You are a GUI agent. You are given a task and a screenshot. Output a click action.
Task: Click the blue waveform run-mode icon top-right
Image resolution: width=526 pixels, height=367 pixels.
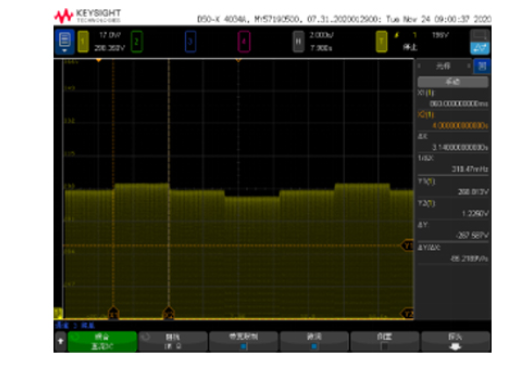480,48
